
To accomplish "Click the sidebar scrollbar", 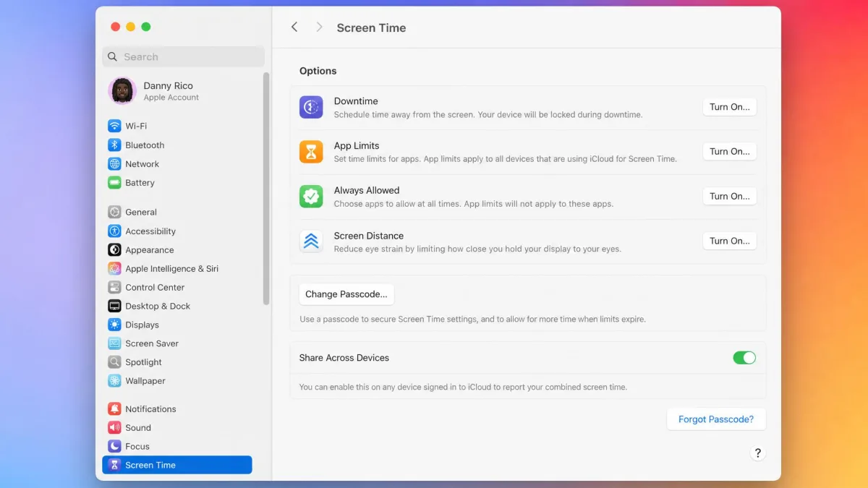I will pos(266,188).
